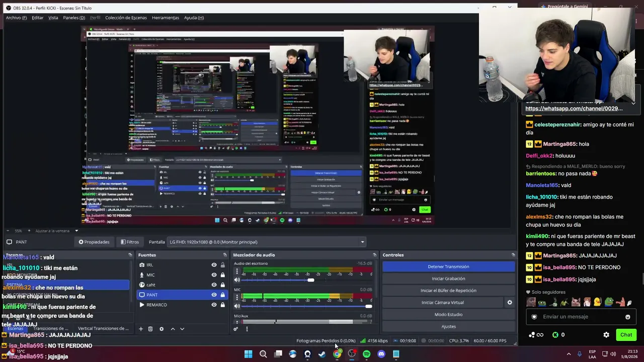Remove selected source with trash icon
644x362 pixels.
(x=150, y=329)
